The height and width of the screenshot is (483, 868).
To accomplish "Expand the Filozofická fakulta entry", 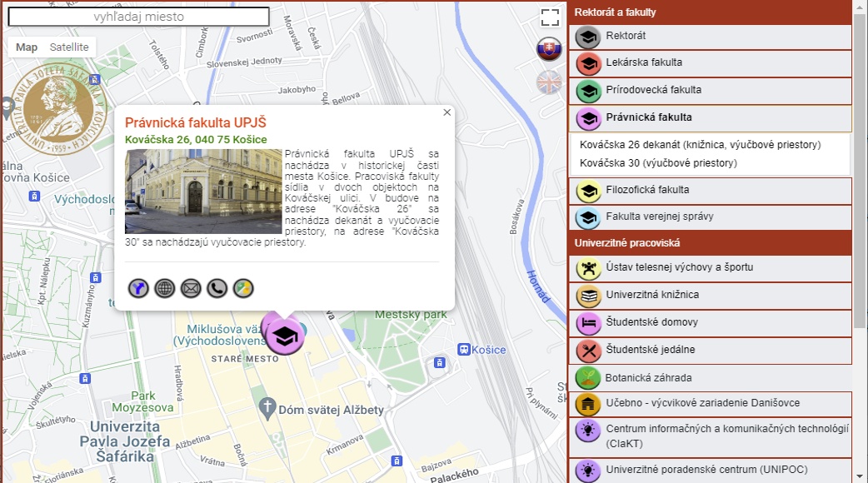I will pos(711,191).
